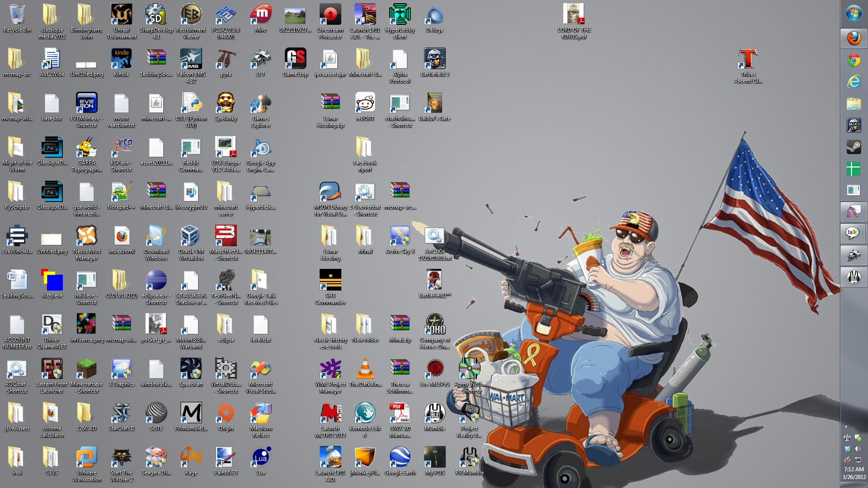Click the Tribes Ascend shortcut
868x488 pixels.
coord(748,66)
